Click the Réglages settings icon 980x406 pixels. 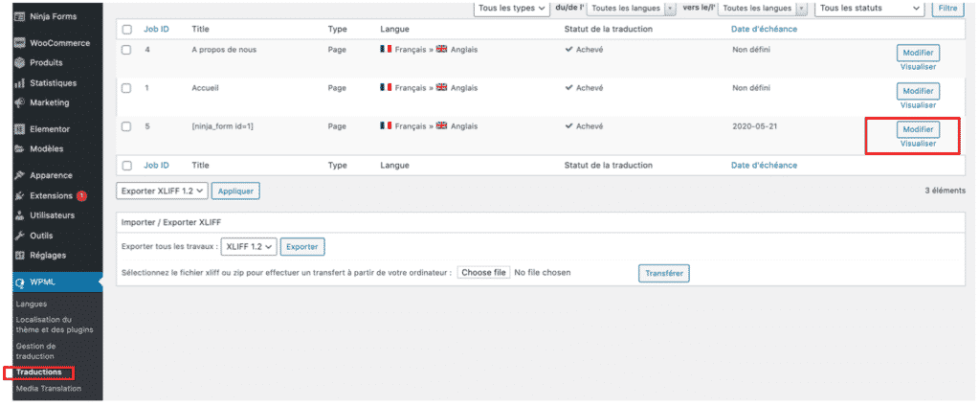point(19,255)
